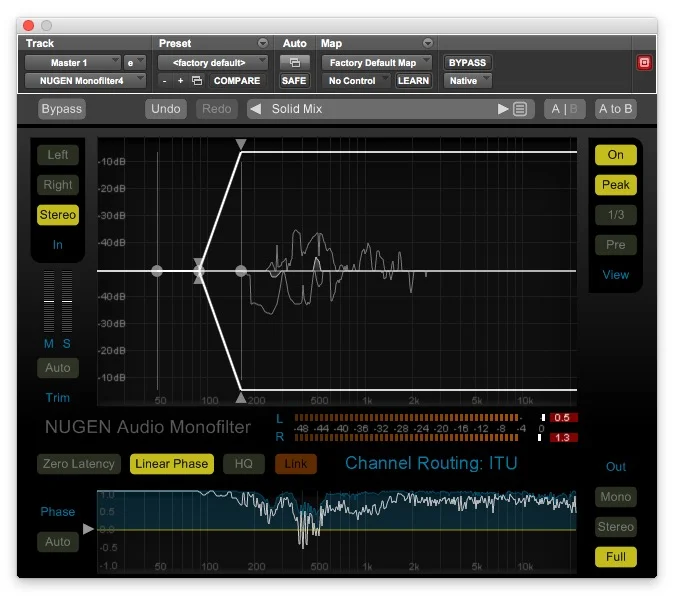Viewport: 677px width, 607px height.
Task: Open the Map header circular menu arrow
Action: [x=427, y=43]
